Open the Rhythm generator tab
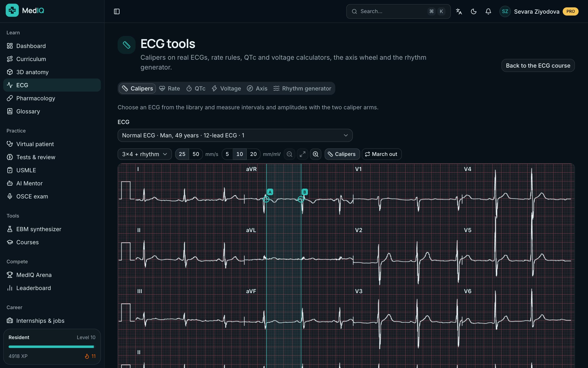Viewport: 588px width, 368px height. [x=302, y=89]
